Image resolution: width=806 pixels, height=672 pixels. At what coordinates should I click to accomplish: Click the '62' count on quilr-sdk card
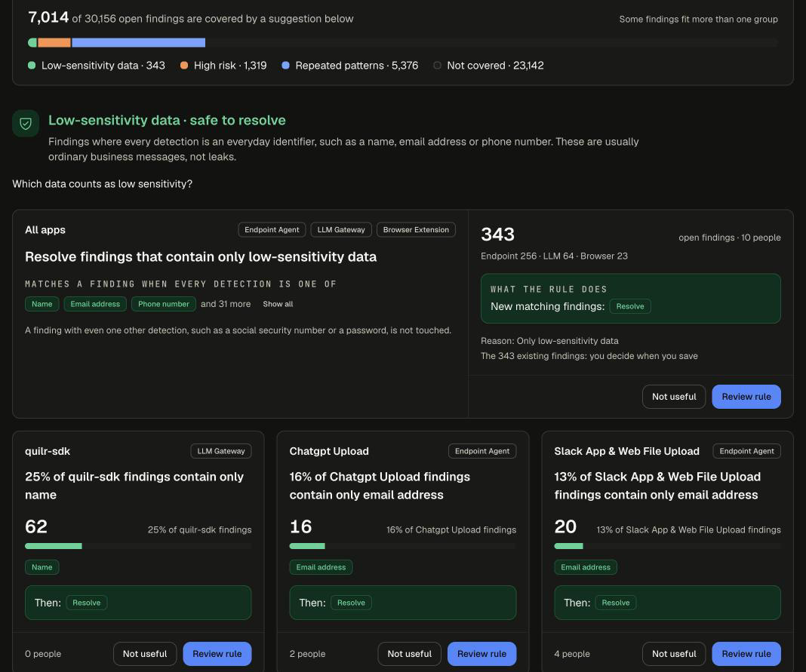coord(36,526)
